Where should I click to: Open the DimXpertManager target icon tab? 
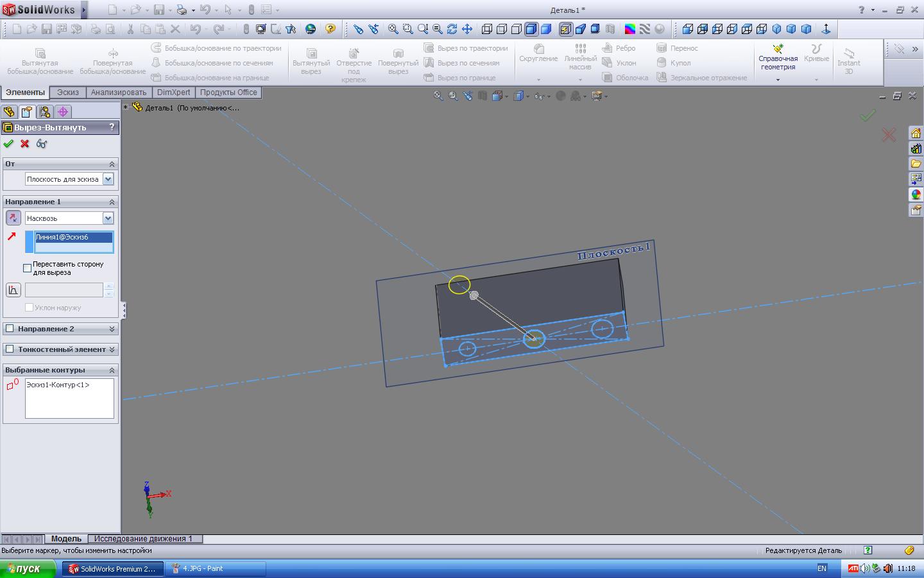63,112
